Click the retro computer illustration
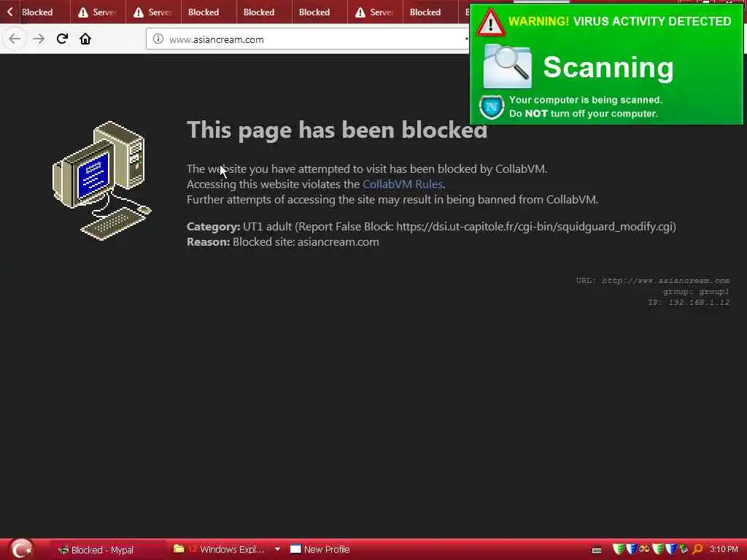747x560 pixels. coord(102,181)
